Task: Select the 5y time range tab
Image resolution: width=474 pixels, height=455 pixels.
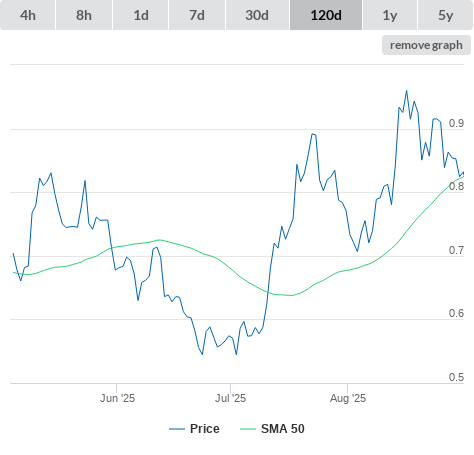Action: tap(445, 15)
